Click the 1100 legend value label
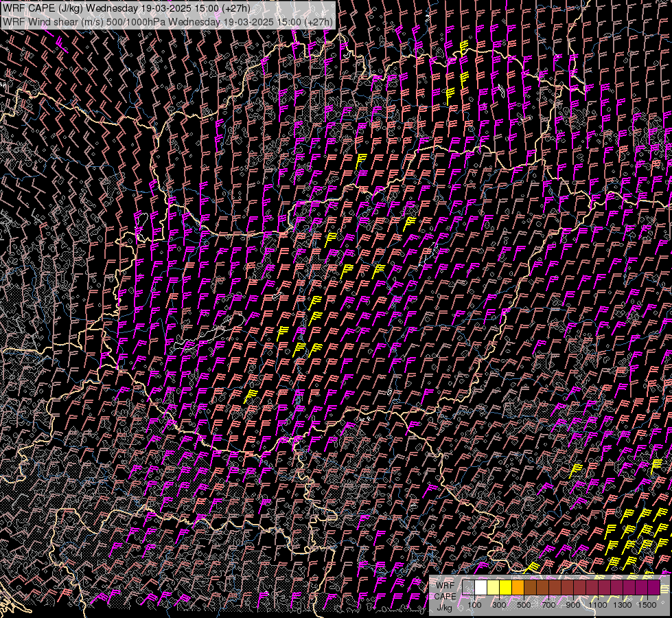The image size is (672, 618). point(598,605)
